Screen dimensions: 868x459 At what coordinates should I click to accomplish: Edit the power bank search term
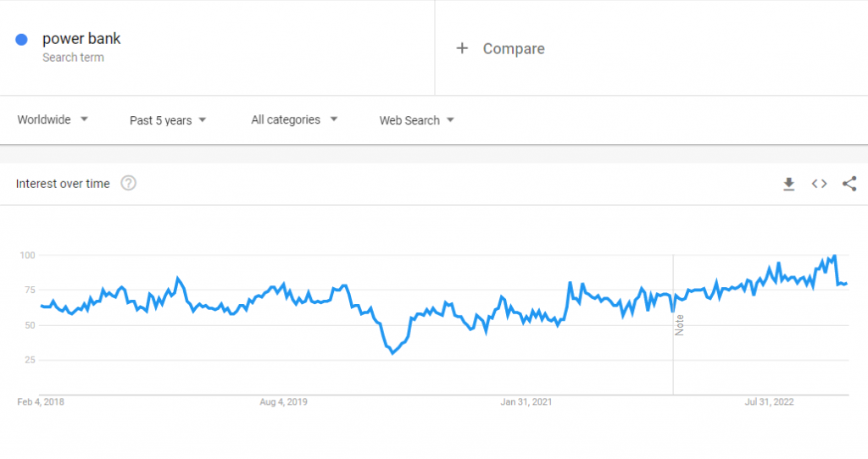point(81,39)
